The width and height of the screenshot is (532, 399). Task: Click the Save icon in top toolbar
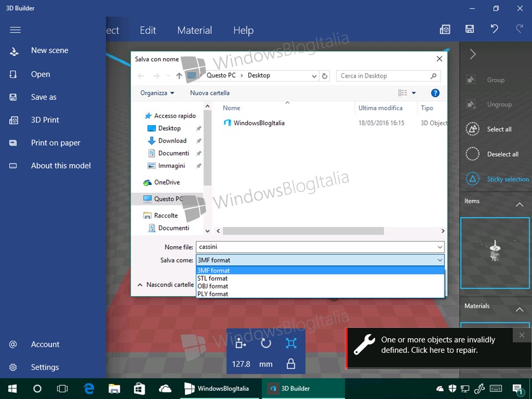click(469, 29)
